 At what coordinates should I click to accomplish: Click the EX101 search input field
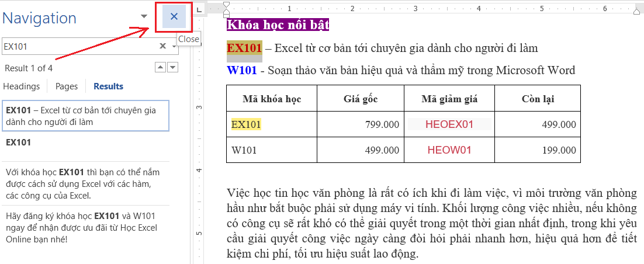[79, 46]
